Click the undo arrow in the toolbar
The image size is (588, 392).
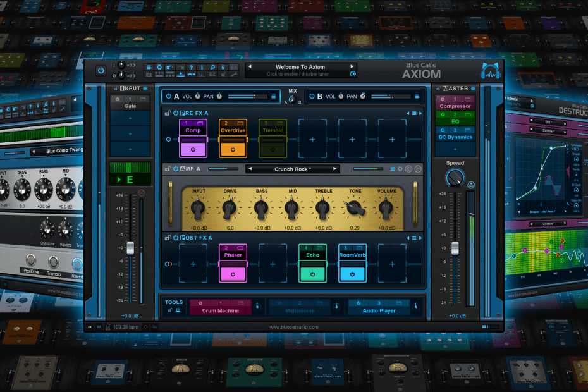pos(170,67)
